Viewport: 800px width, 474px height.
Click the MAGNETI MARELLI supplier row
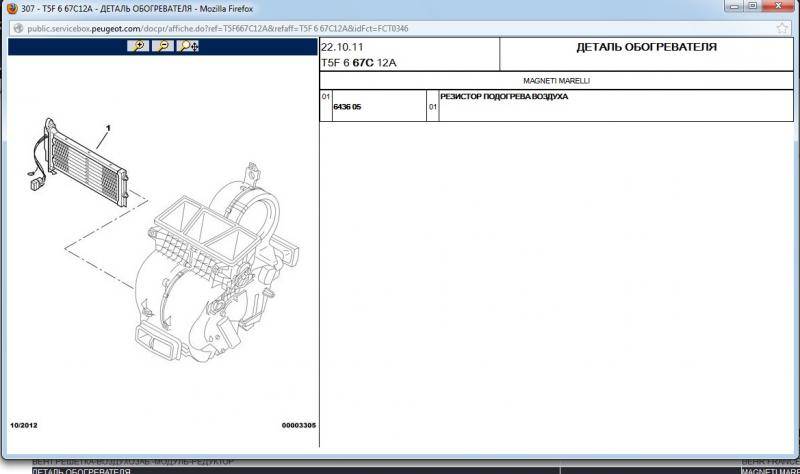click(557, 80)
